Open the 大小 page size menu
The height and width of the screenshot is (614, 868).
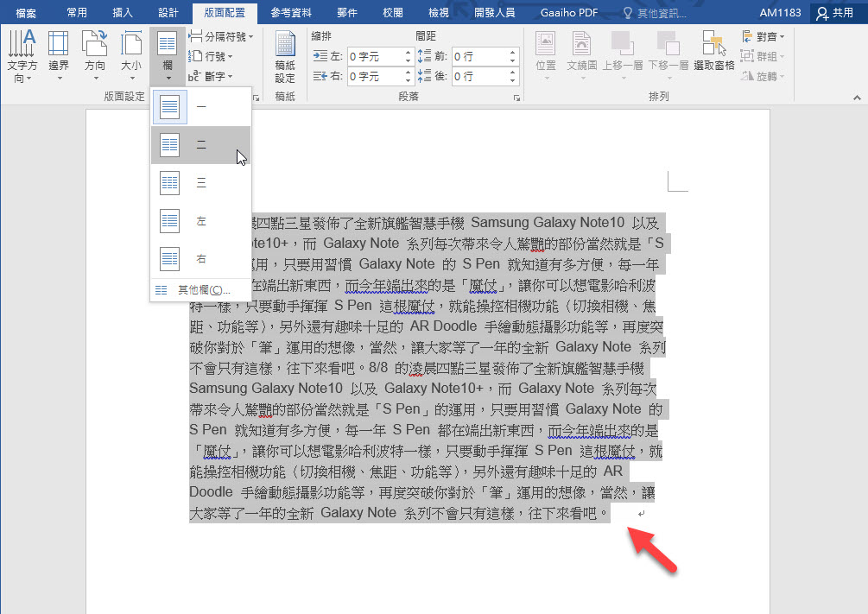point(131,56)
